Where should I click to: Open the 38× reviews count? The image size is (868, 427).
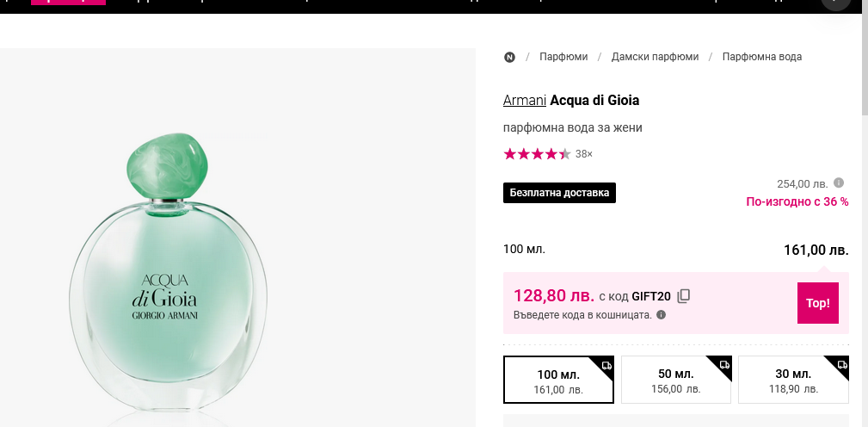tap(584, 154)
